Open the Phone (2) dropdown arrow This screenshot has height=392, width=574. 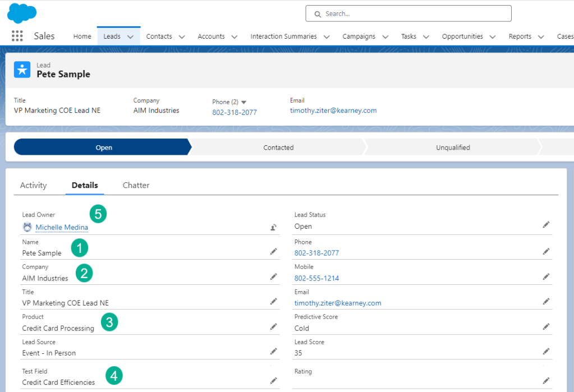[244, 102]
